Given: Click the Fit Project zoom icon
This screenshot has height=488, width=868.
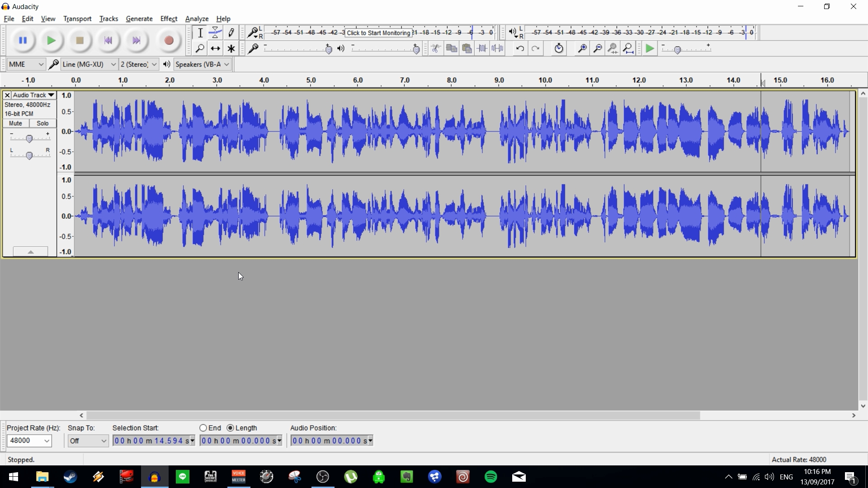Looking at the screenshot, I should (628, 48).
